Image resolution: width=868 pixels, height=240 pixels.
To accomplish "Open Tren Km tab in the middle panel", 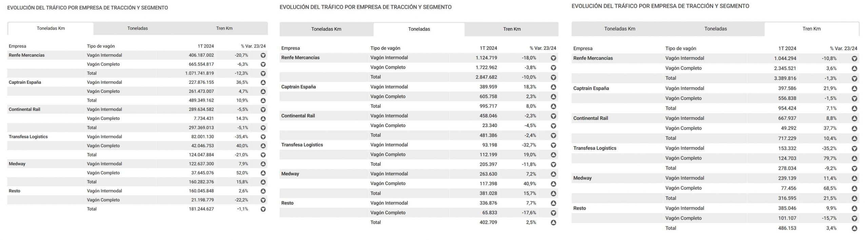I will point(512,29).
